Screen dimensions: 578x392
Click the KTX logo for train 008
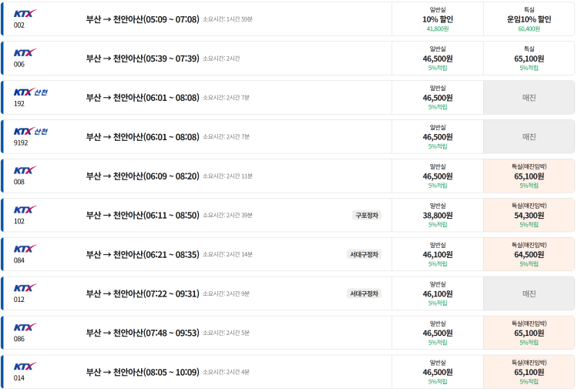pyautogui.click(x=25, y=170)
